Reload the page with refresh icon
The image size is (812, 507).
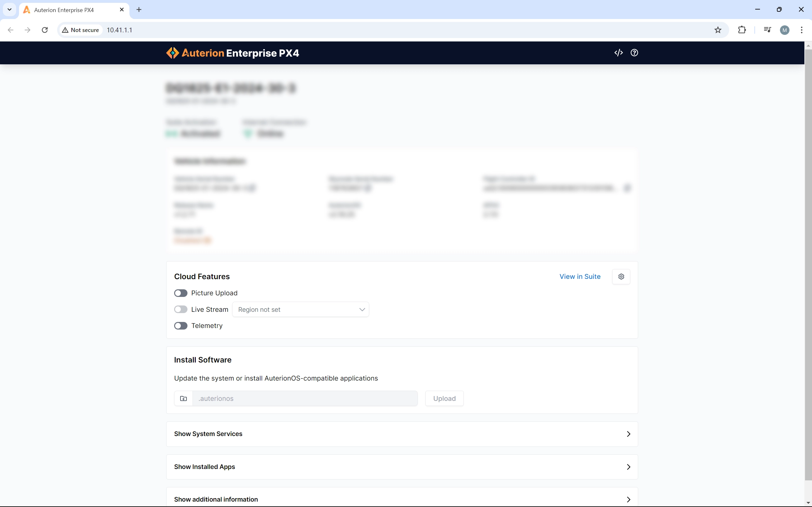coord(45,30)
